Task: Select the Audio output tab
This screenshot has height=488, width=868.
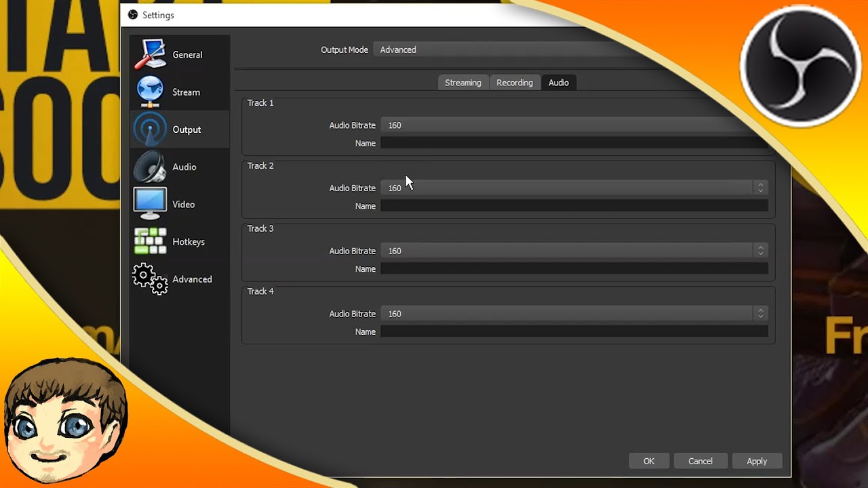Action: (559, 83)
